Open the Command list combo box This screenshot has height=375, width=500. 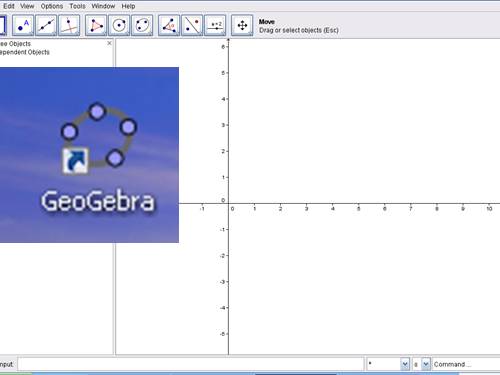(x=466, y=364)
